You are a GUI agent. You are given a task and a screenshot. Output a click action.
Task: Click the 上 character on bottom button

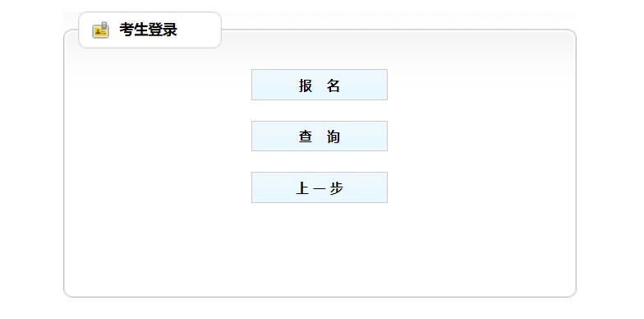click(302, 188)
